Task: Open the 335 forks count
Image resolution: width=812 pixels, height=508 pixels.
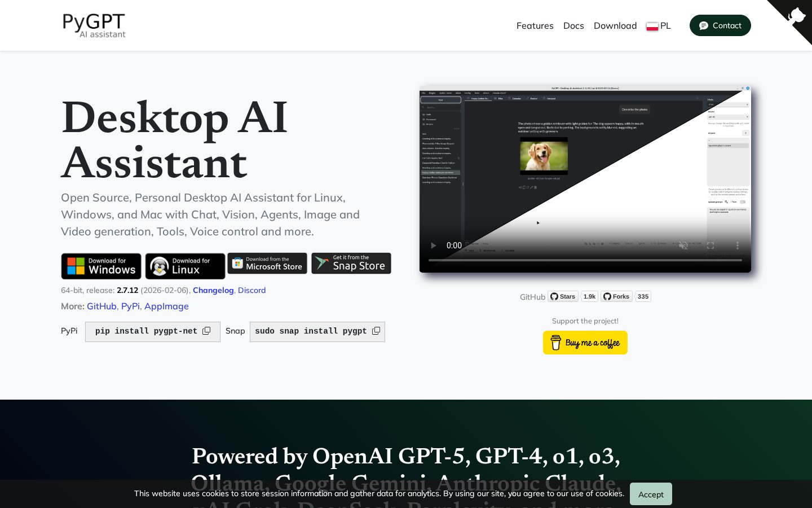Action: (643, 296)
